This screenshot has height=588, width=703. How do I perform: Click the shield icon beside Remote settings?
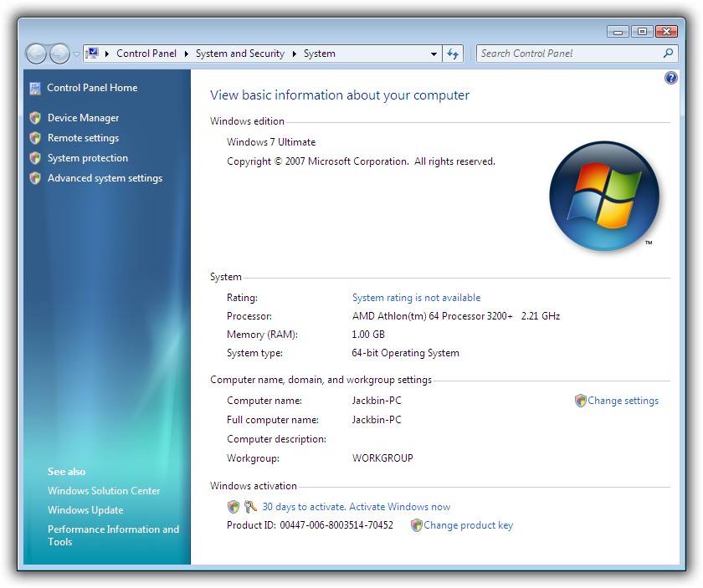35,137
